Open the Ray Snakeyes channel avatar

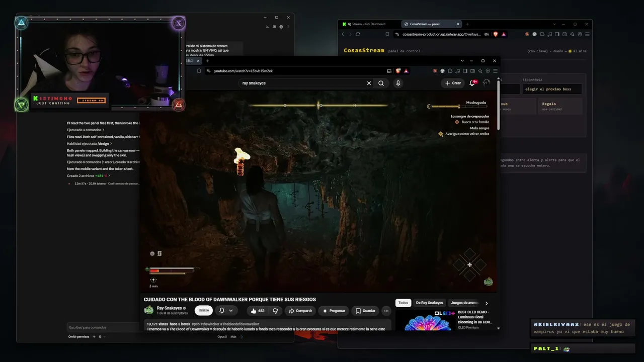pyautogui.click(x=149, y=310)
